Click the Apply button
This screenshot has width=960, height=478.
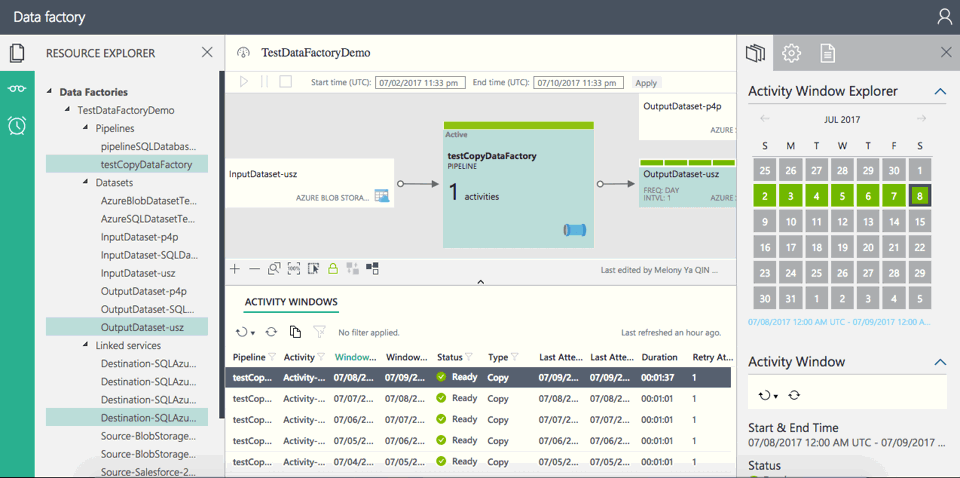[646, 83]
